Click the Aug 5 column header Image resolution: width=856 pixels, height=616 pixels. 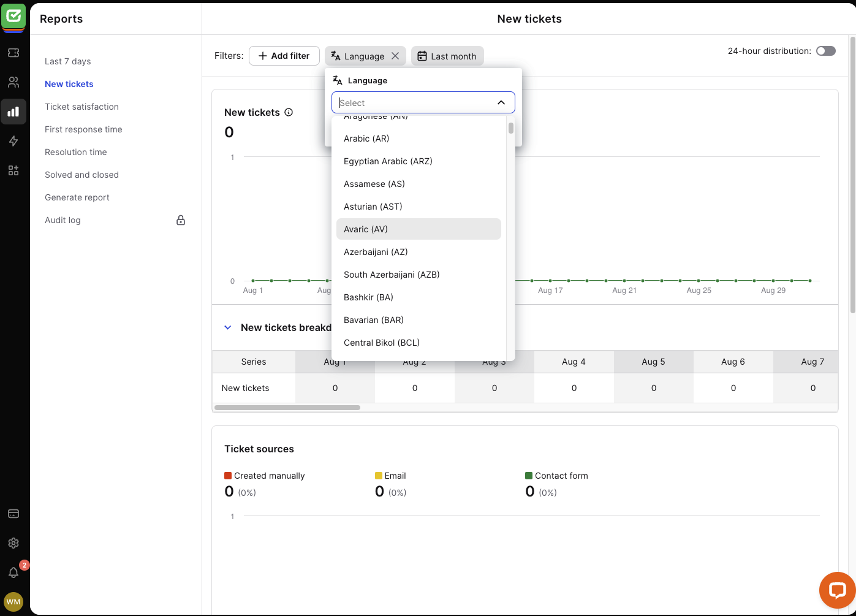[x=653, y=362]
